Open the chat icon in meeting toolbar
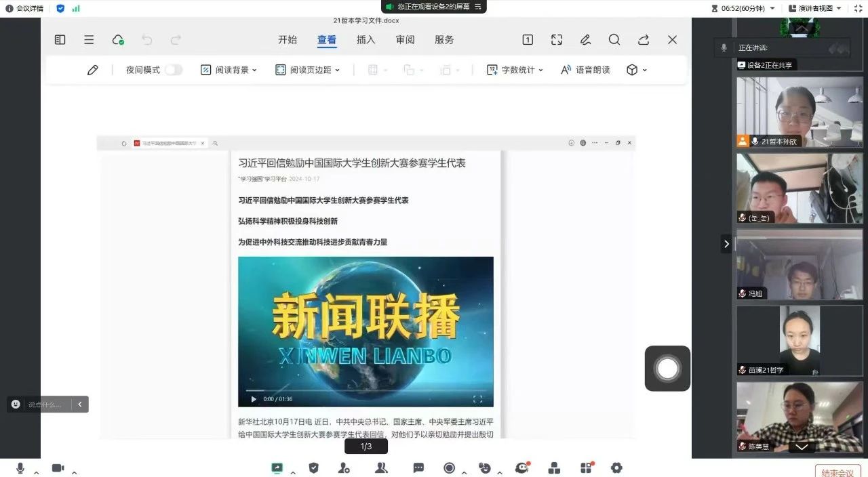This screenshot has width=868, height=477. 418,468
